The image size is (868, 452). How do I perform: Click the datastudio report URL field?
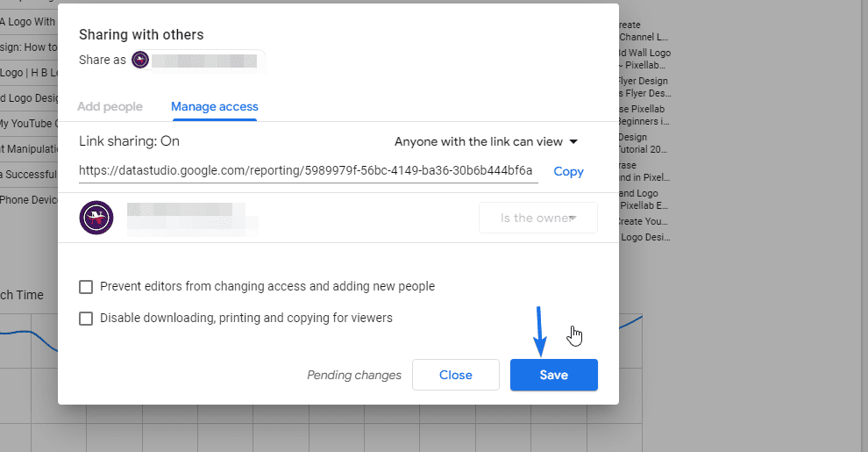coord(308,170)
